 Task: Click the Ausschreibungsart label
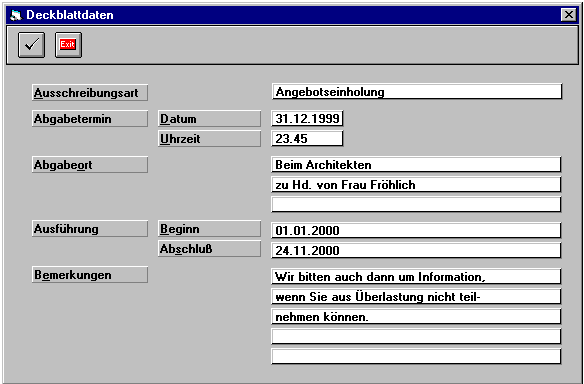(90, 92)
